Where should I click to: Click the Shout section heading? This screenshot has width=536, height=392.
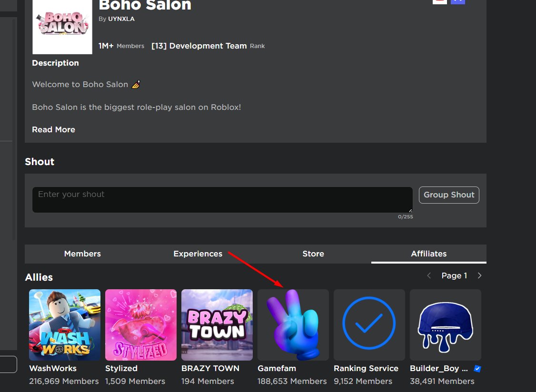[40, 162]
